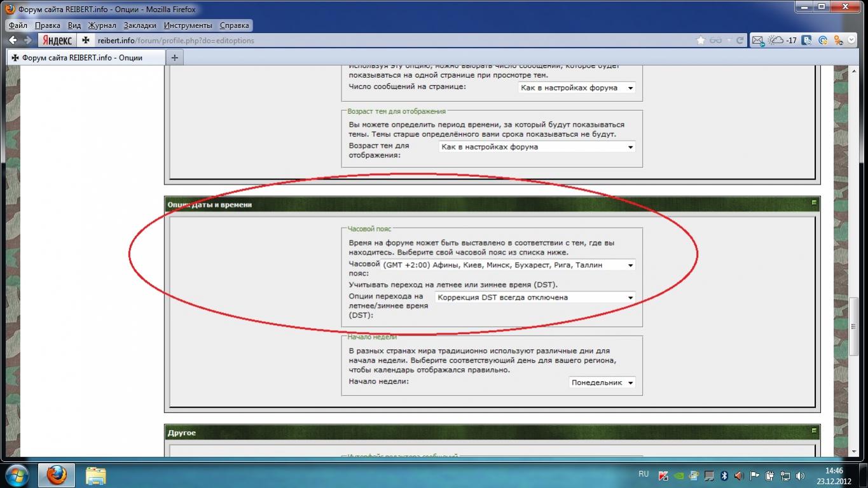Go back with the browser back arrow
868x488 pixels.
pyautogui.click(x=12, y=40)
